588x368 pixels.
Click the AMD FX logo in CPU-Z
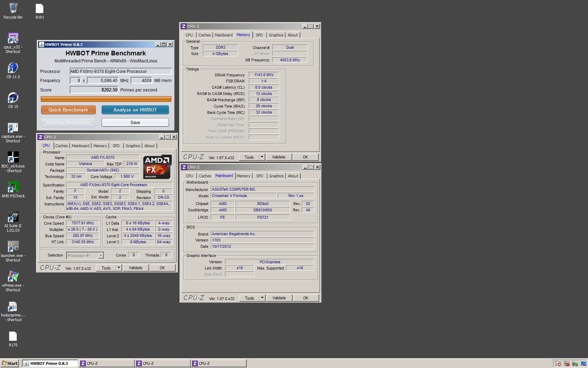tap(157, 167)
